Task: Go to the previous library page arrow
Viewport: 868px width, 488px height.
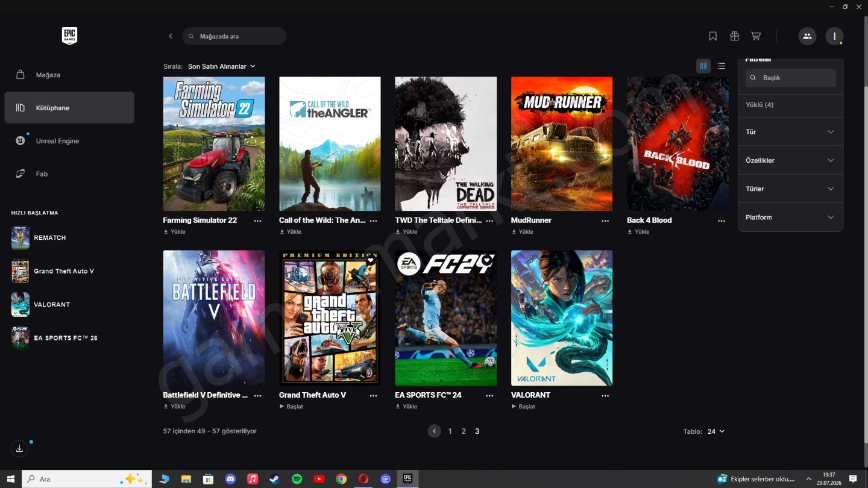Action: point(435,431)
